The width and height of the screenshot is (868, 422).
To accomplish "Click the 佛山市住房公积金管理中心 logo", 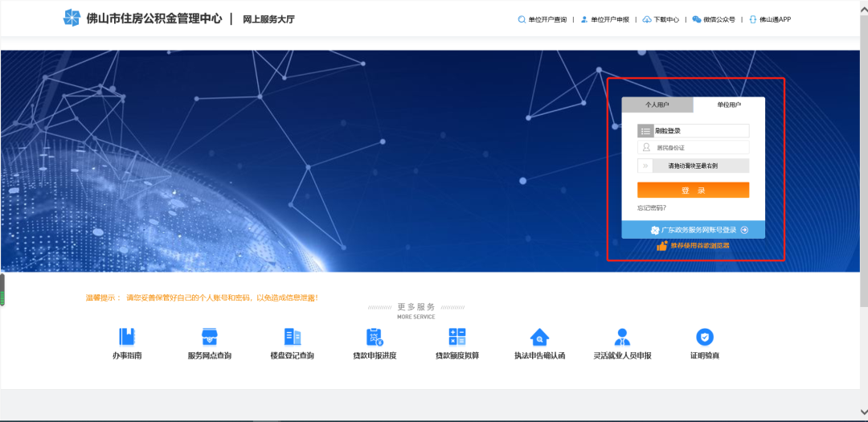I will [72, 18].
